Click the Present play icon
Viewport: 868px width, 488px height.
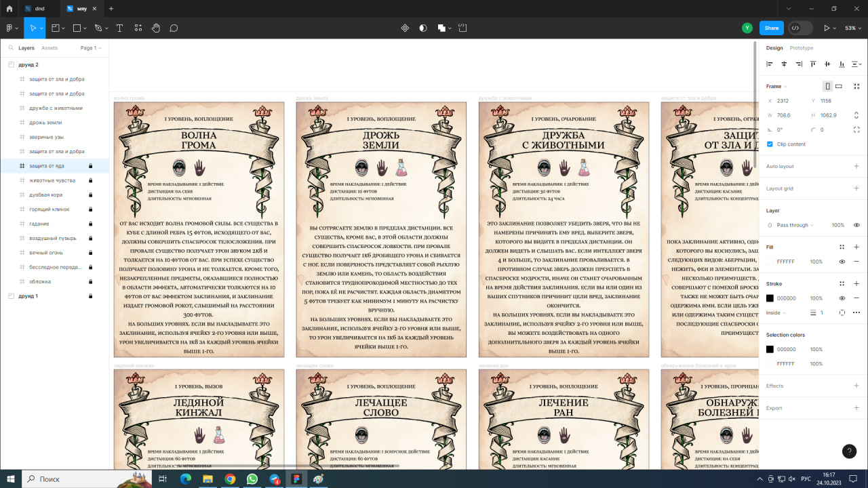point(826,28)
